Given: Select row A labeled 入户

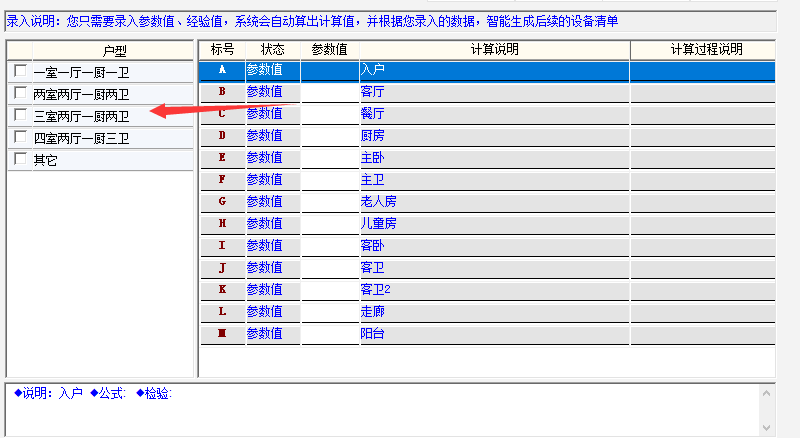Looking at the screenshot, I should [488, 70].
